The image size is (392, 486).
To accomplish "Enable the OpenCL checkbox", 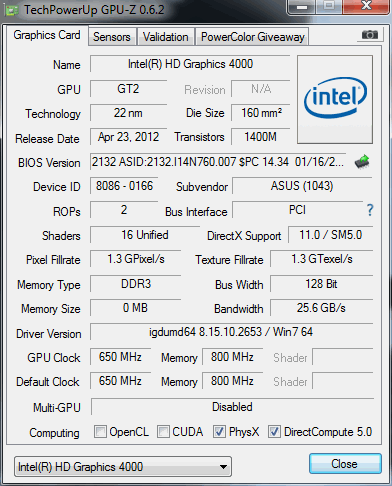I will coord(100,431).
